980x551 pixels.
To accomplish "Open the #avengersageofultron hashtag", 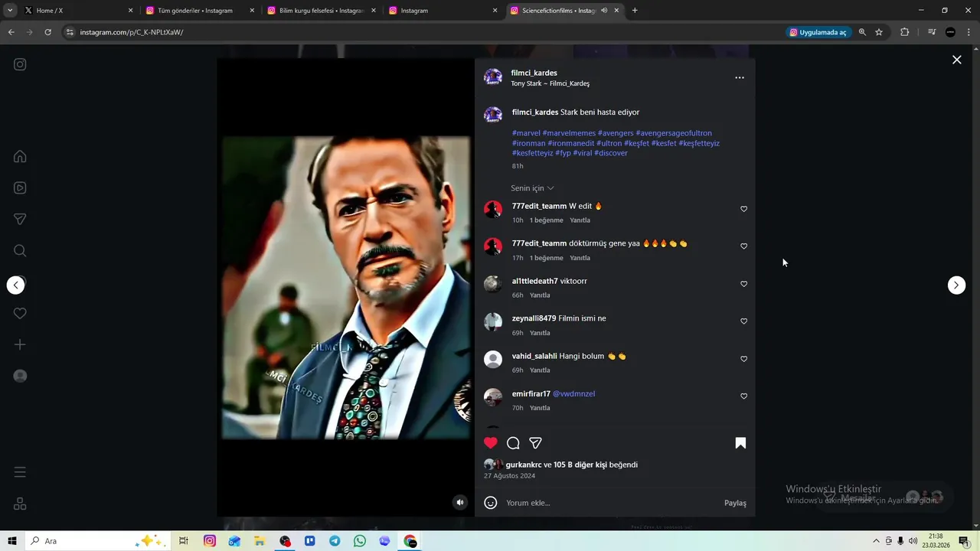I will 674,133.
